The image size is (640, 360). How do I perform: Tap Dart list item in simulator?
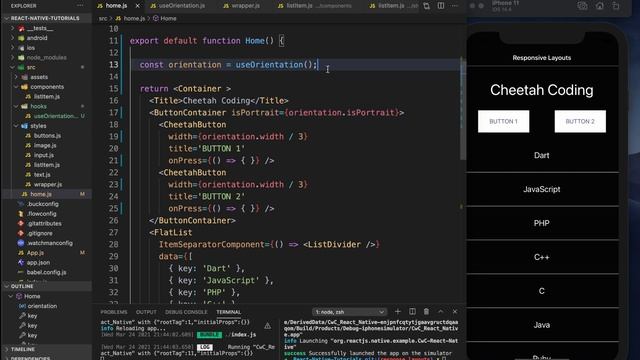[x=542, y=156]
